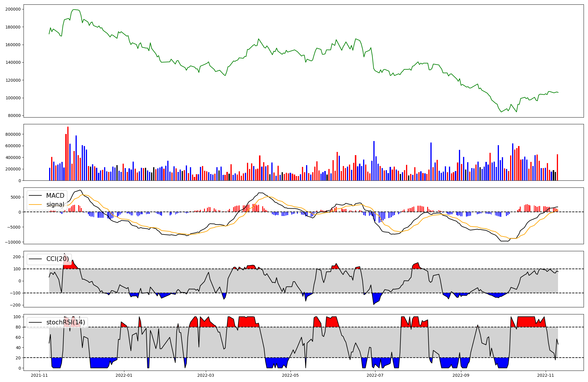The width and height of the screenshot is (588, 382).
Task: Click the -200 CCI axis tick label
Action: [x=15, y=305]
